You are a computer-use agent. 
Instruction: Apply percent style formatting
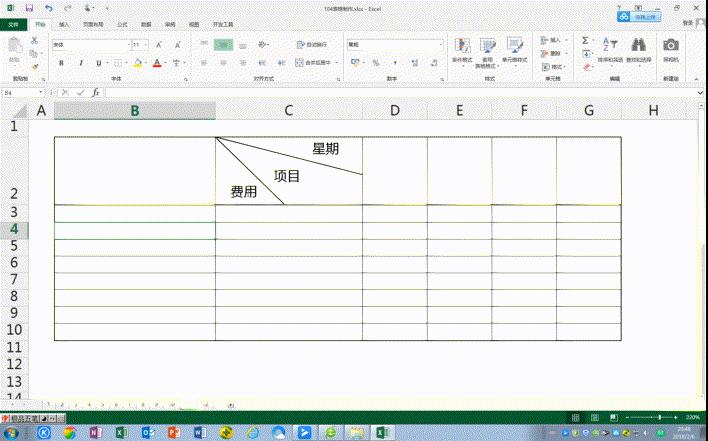tap(376, 63)
